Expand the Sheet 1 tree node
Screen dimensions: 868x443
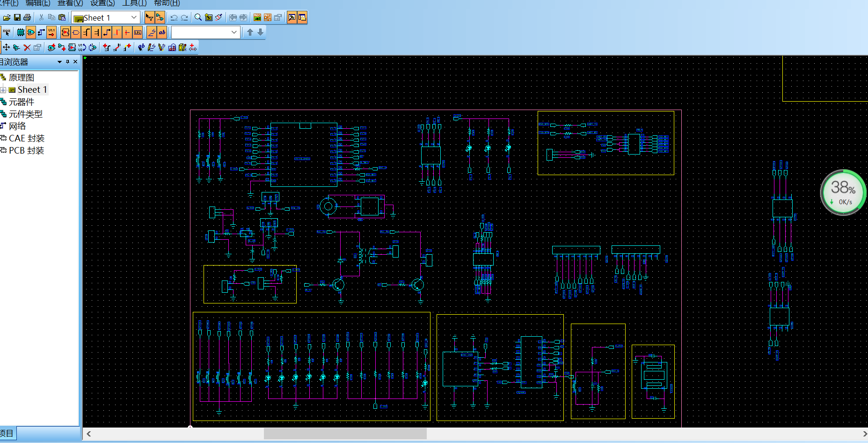[x=3, y=90]
